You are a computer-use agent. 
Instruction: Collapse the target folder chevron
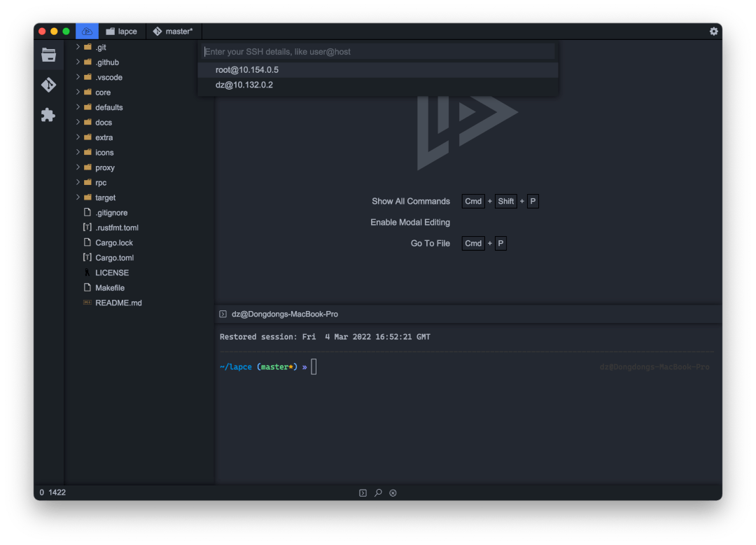78,197
